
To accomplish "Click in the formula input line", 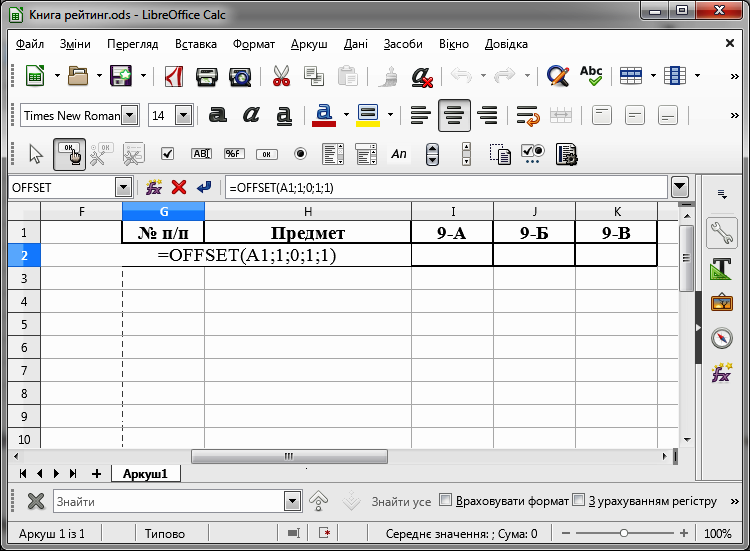I will point(446,187).
